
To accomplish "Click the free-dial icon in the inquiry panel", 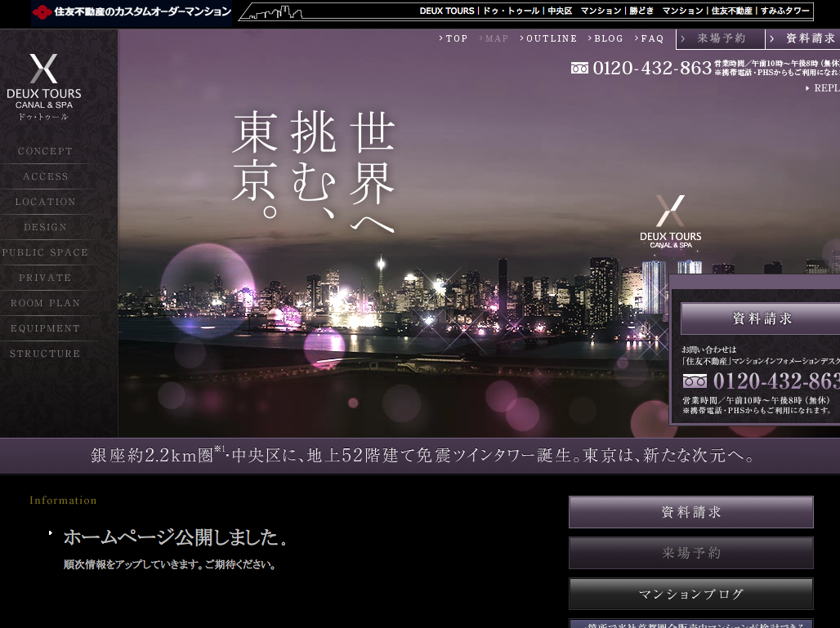I will 695,381.
